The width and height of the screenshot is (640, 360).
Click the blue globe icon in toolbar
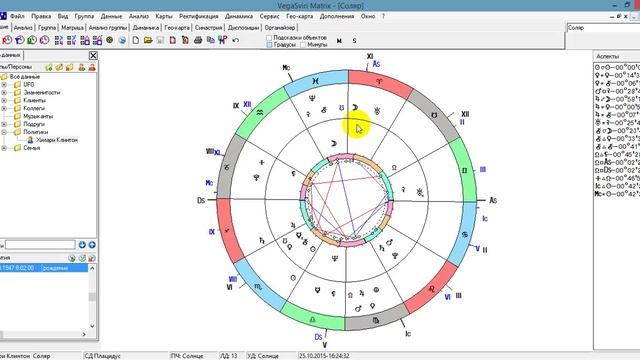coord(122,40)
